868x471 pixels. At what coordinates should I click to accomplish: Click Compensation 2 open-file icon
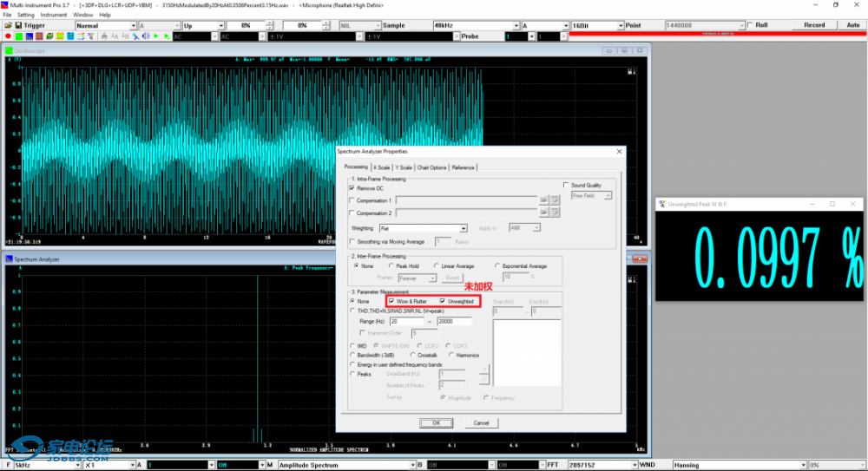click(x=544, y=212)
